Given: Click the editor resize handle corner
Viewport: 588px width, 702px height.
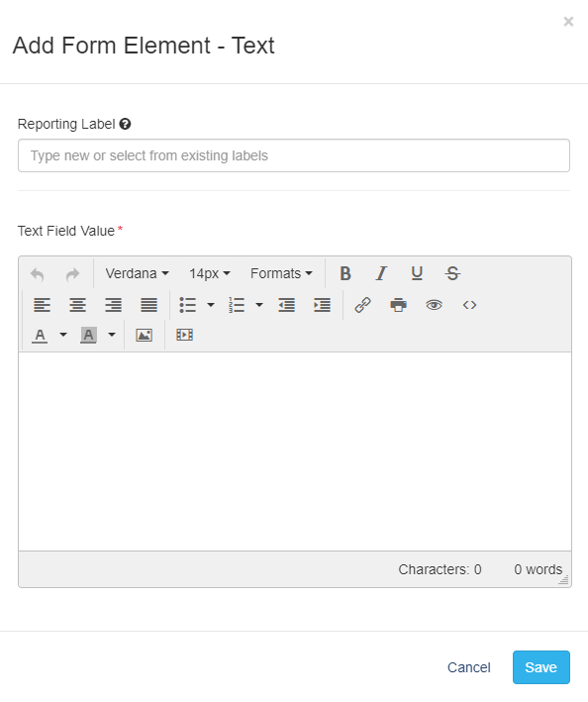Looking at the screenshot, I should pos(564,580).
